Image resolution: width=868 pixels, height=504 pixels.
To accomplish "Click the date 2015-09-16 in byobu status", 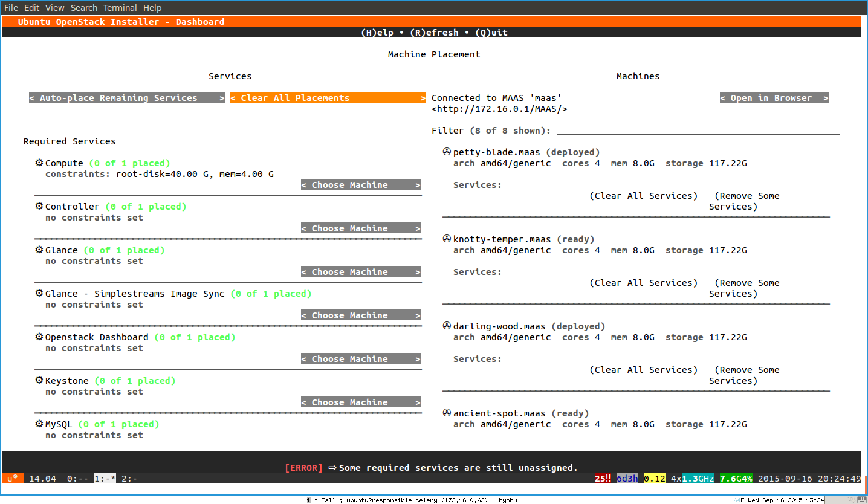I will (x=785, y=479).
